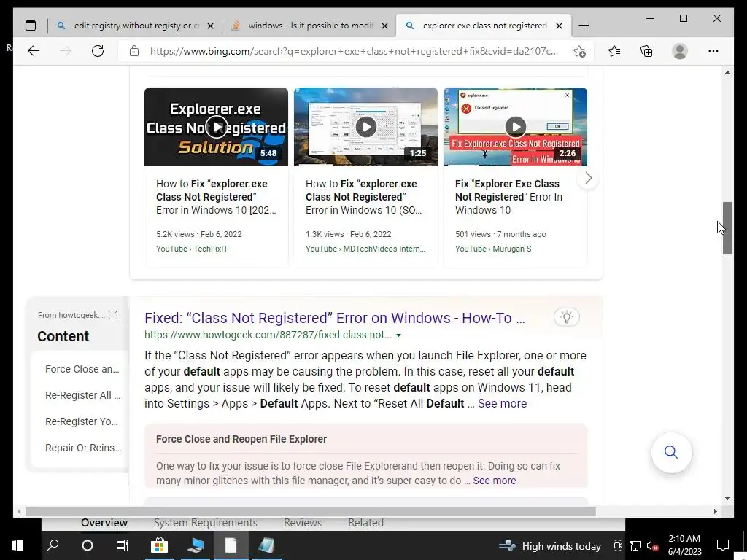Open the profile avatar menu
This screenshot has height=560, width=747.
point(680,51)
